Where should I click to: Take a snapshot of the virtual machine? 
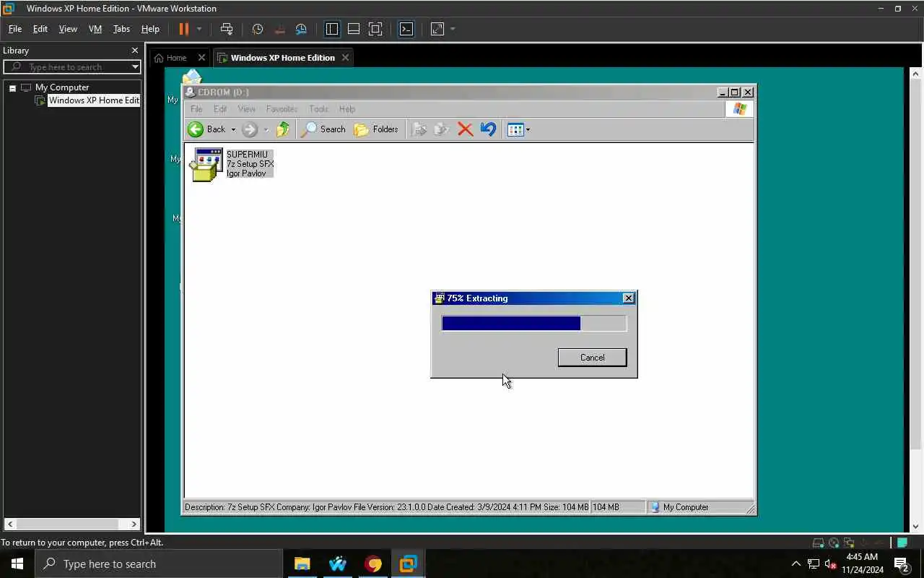[258, 29]
